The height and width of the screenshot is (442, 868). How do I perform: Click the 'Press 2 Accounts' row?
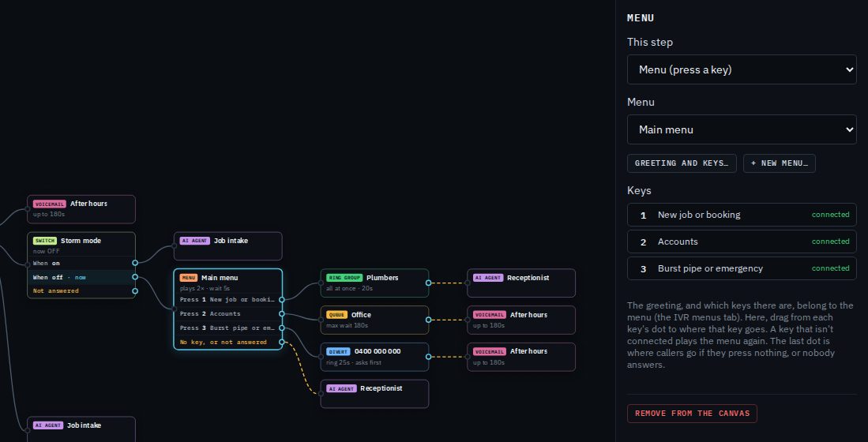pyautogui.click(x=227, y=313)
